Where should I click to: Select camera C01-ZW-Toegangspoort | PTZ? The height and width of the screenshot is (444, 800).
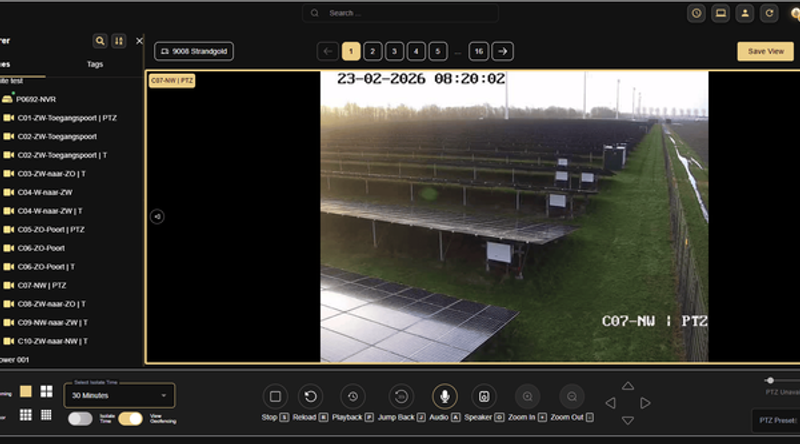point(60,118)
